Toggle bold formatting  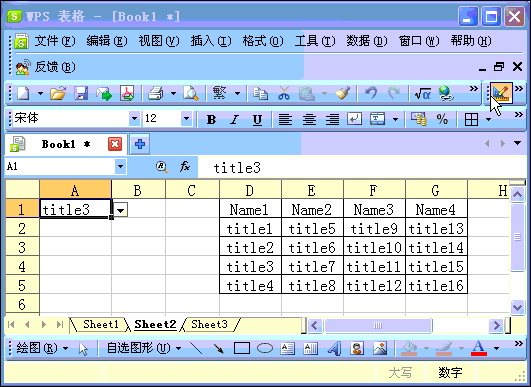coord(211,119)
